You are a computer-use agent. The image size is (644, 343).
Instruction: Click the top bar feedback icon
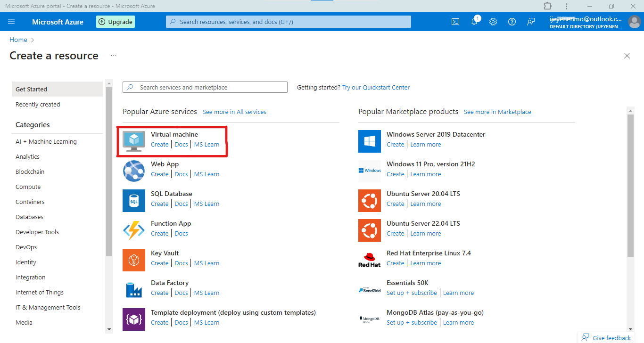[531, 22]
